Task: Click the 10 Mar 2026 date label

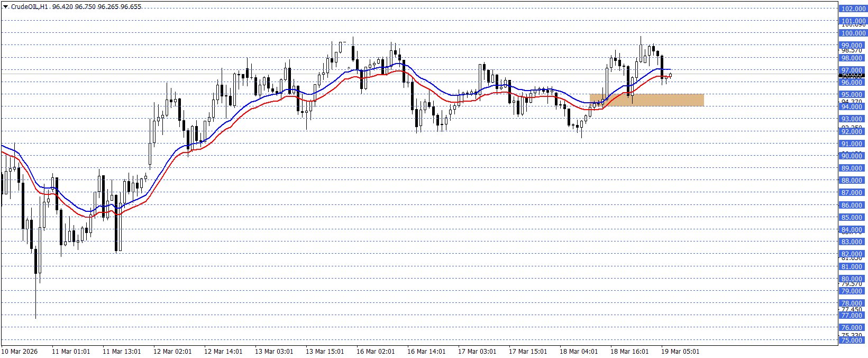Action: [x=20, y=352]
